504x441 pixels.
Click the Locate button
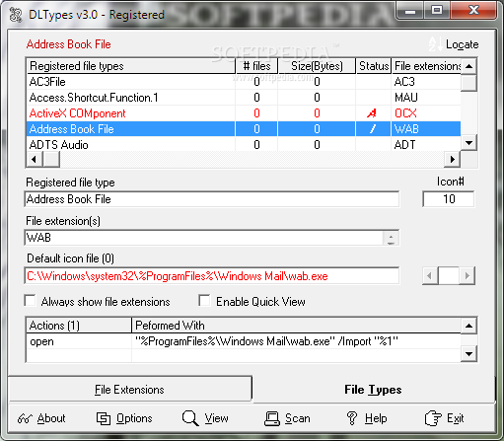[454, 44]
